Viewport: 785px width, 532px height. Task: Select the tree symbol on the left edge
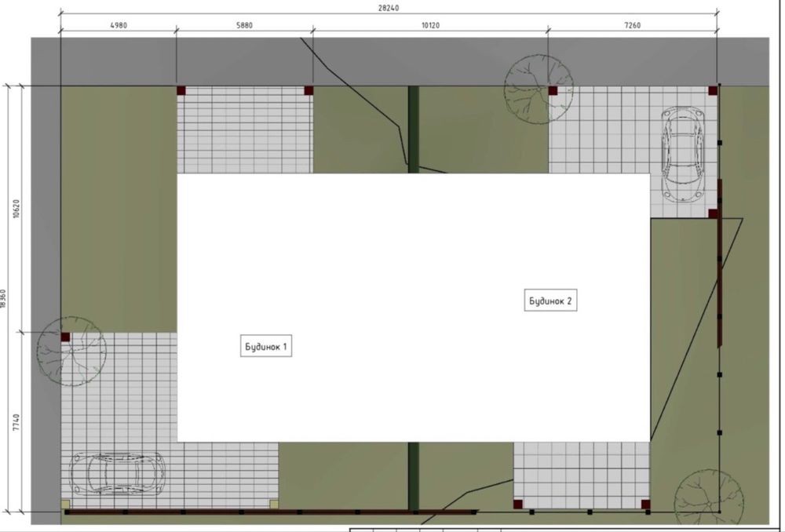tap(69, 351)
